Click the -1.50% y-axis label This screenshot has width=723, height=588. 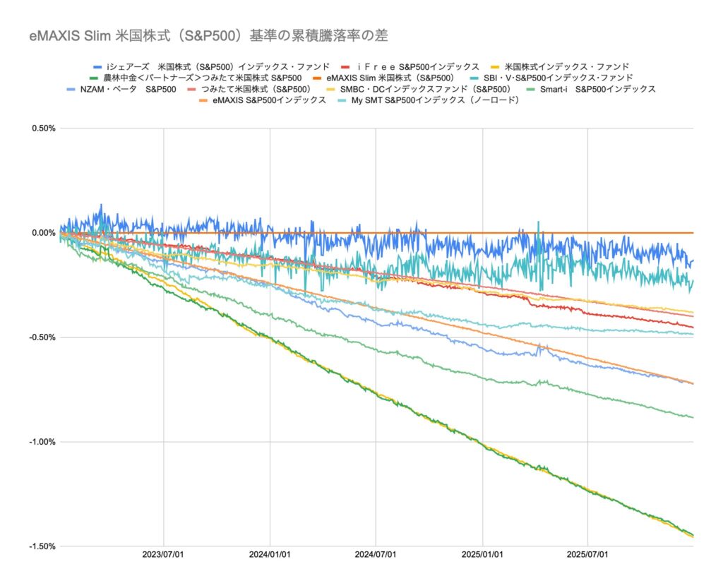tap(41, 546)
